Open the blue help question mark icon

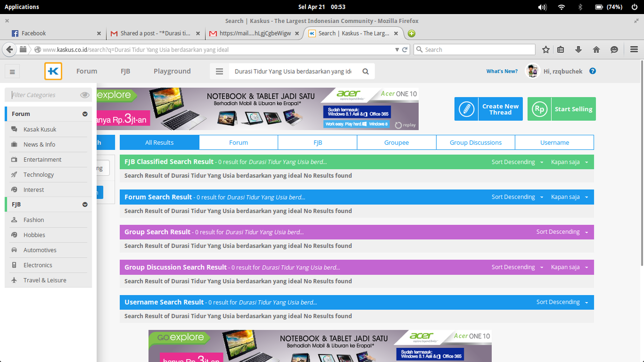593,71
